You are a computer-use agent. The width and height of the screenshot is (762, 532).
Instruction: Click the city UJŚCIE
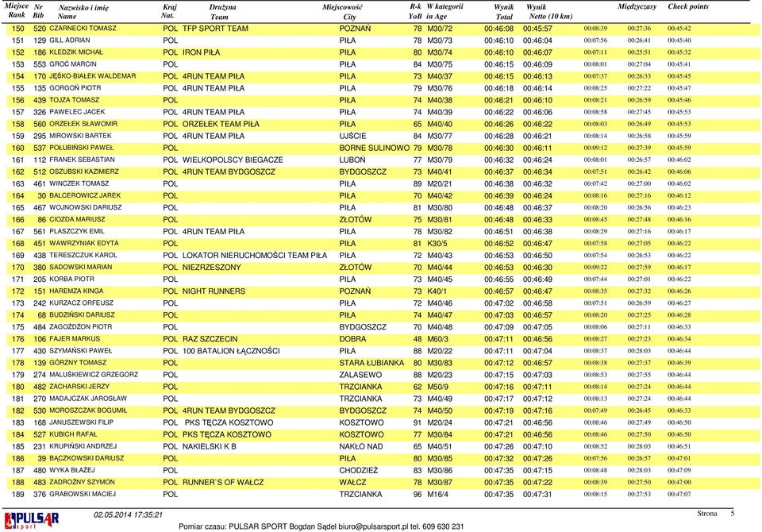pyautogui.click(x=352, y=136)
